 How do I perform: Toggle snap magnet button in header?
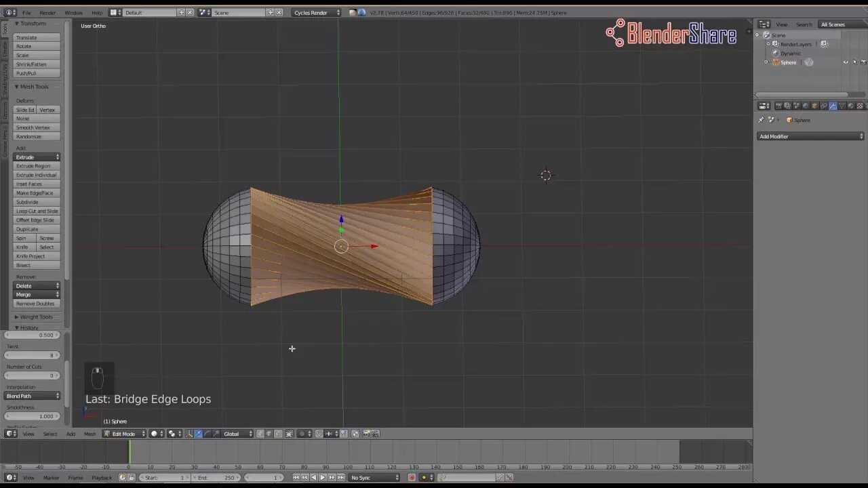tap(319, 434)
